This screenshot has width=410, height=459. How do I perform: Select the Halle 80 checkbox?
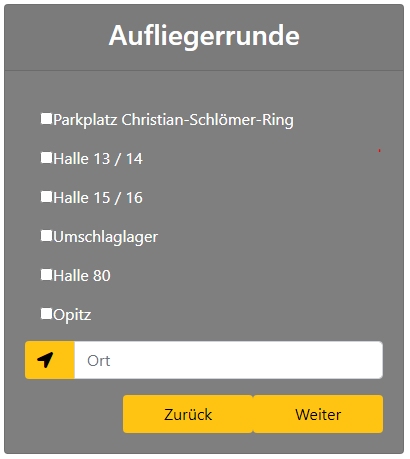[x=46, y=275]
